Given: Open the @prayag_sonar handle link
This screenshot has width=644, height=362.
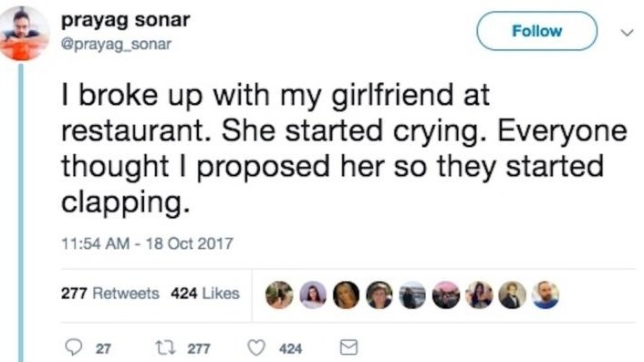Looking at the screenshot, I should point(116,44).
